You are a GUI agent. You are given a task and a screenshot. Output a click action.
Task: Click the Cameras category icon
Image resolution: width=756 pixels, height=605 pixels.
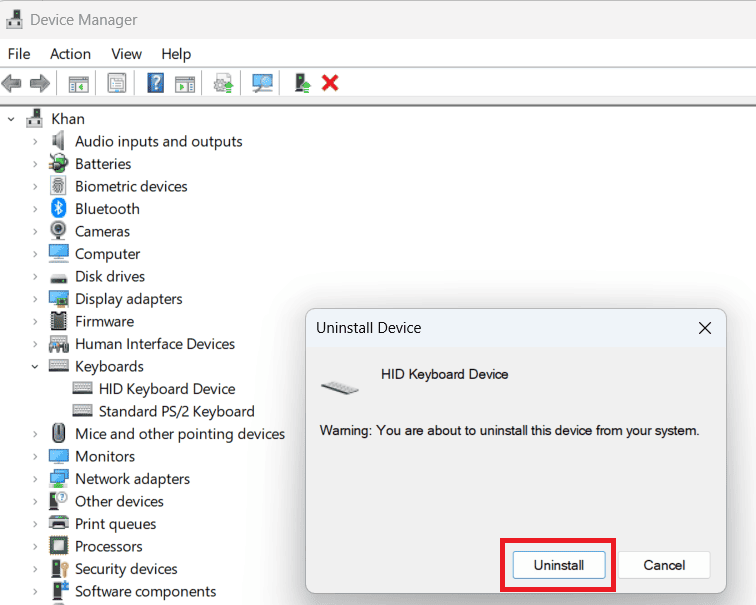[x=59, y=231]
